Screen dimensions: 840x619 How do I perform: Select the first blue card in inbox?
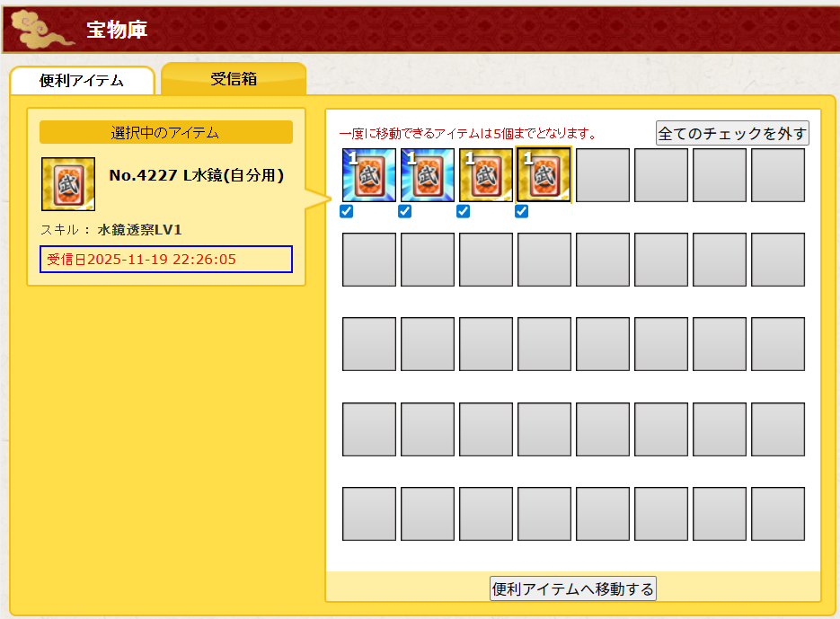tap(368, 175)
